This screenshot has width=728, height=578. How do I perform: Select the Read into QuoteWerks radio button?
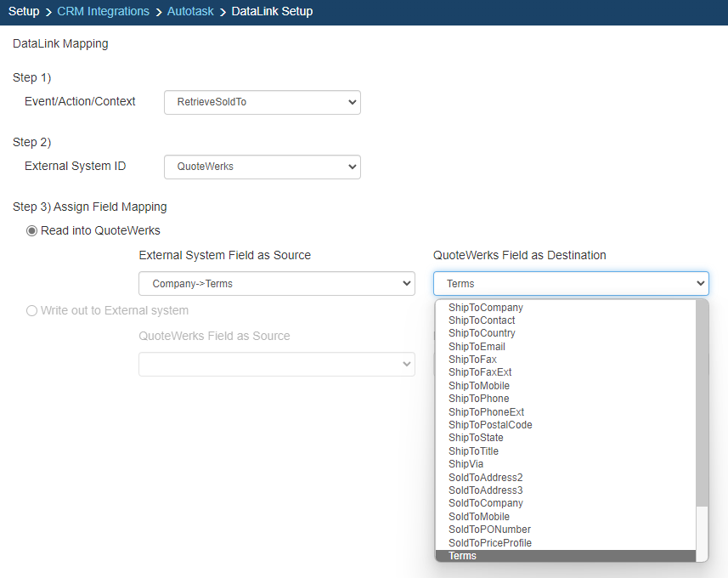point(32,230)
